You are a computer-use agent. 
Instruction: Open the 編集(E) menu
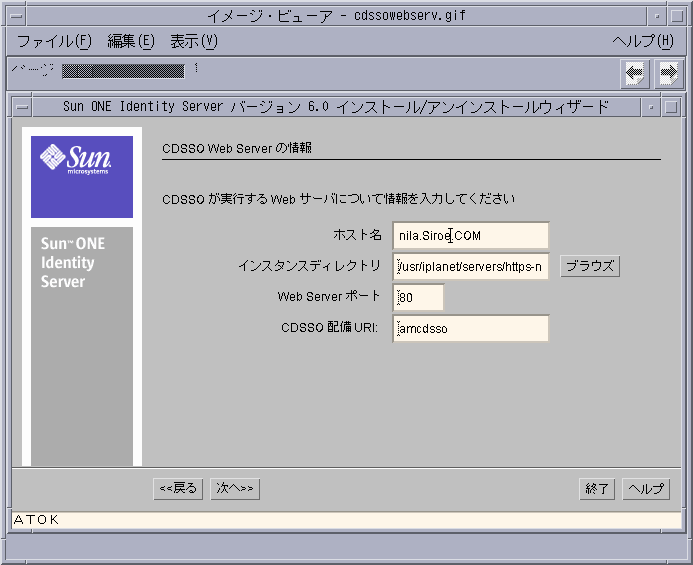tap(131, 42)
